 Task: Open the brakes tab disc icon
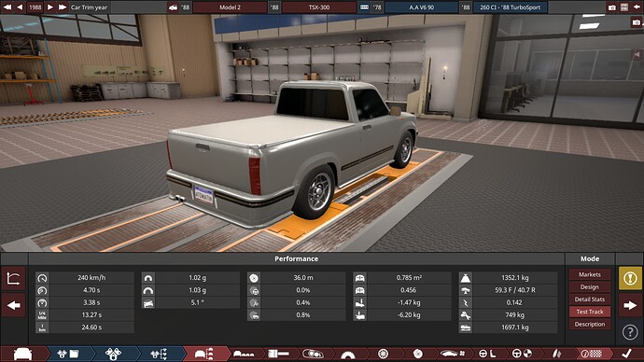tap(418, 354)
